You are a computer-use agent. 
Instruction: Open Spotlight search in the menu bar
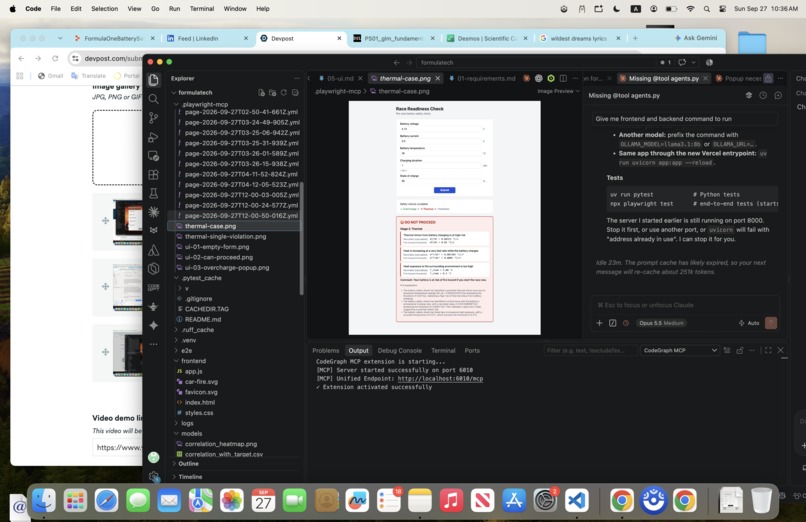706,9
